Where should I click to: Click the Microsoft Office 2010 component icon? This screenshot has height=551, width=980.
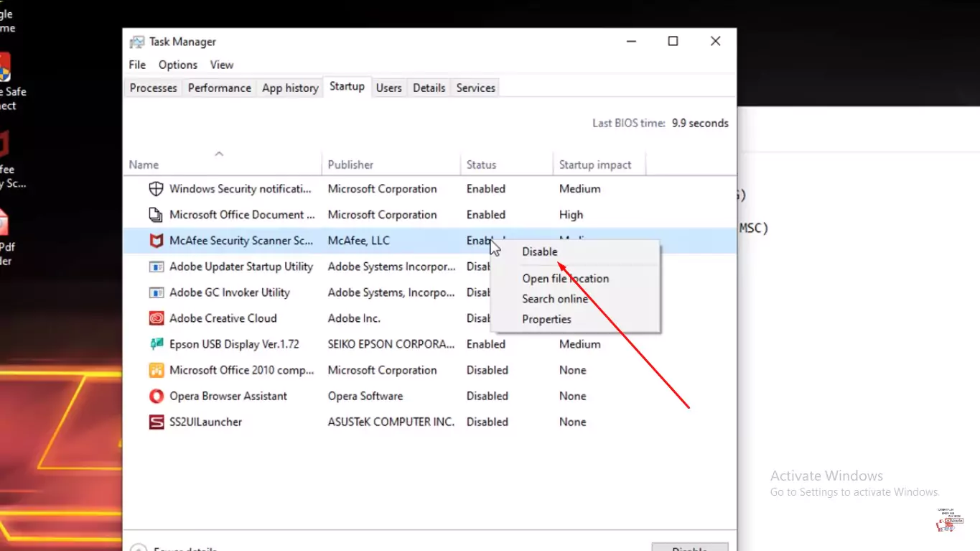pyautogui.click(x=156, y=370)
